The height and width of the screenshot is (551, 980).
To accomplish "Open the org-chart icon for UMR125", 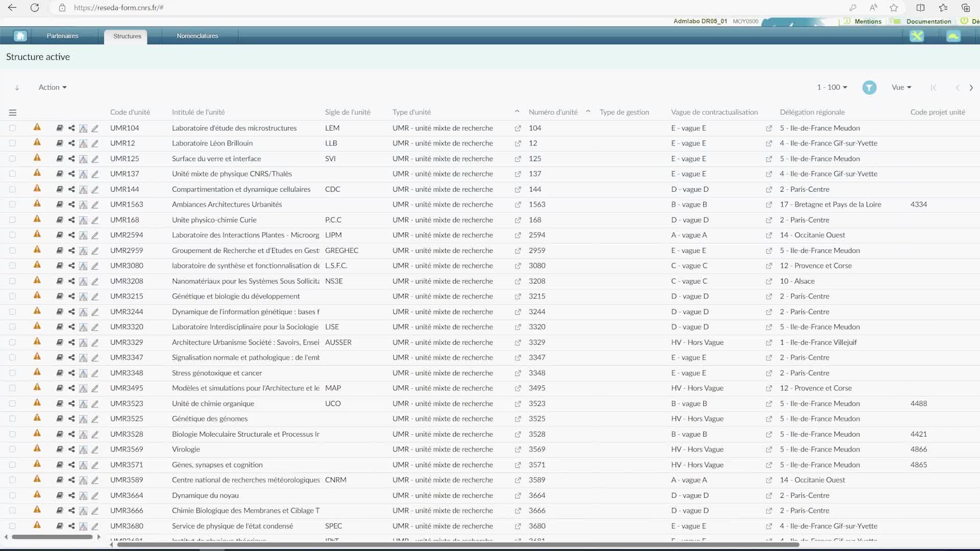I will pyautogui.click(x=83, y=159).
